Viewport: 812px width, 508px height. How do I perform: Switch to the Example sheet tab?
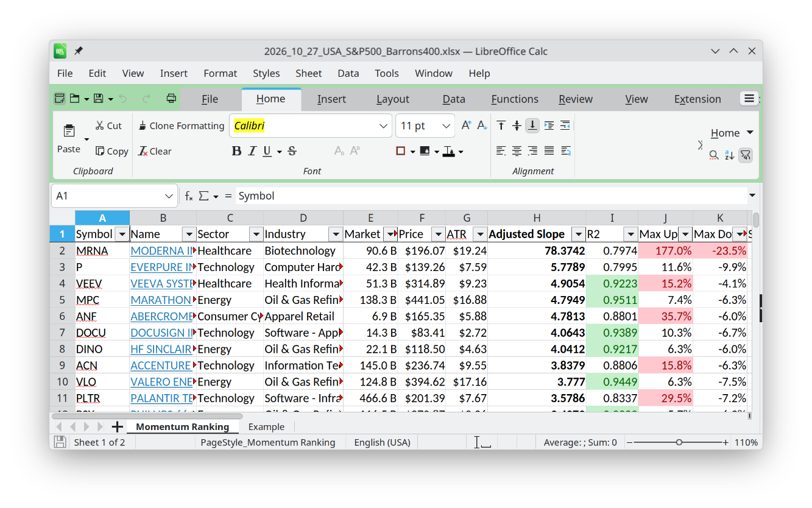(266, 426)
